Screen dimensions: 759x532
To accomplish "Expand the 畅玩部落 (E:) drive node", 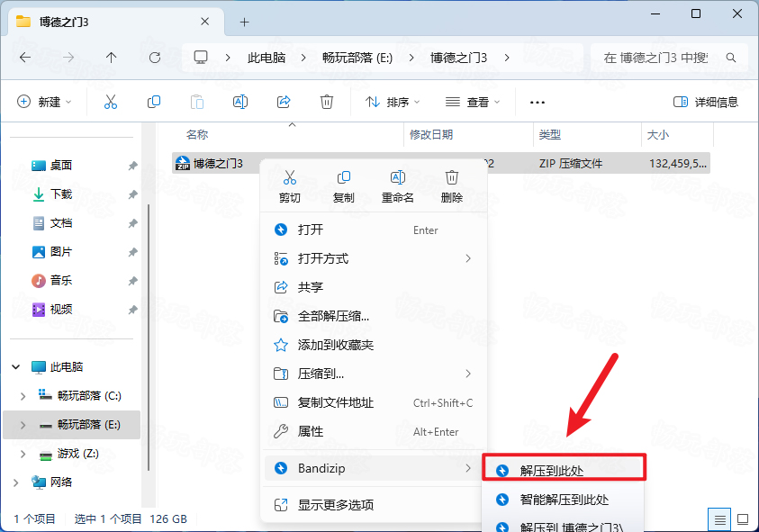I will coord(23,425).
